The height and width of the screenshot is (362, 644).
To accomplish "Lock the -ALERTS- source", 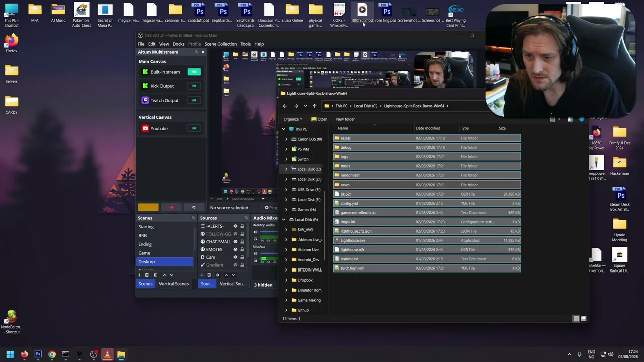I will pos(242,226).
